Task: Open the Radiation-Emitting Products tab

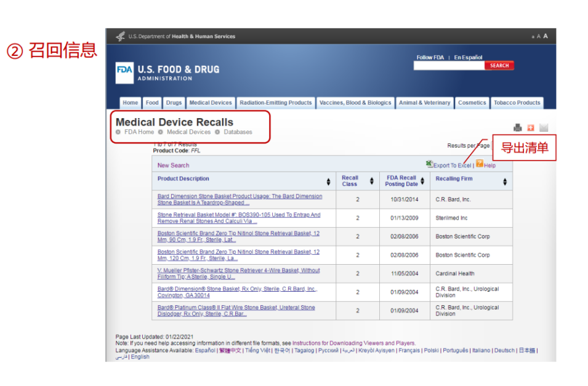Action: [x=275, y=103]
